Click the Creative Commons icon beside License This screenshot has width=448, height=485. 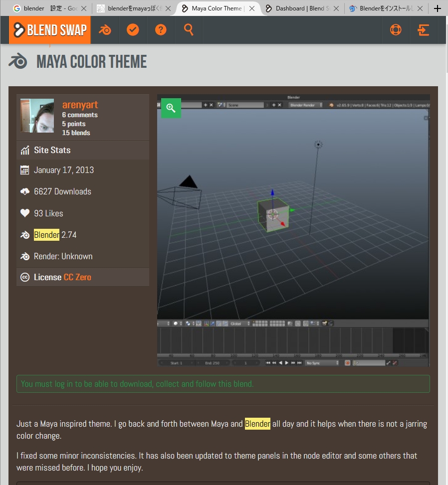coord(25,277)
